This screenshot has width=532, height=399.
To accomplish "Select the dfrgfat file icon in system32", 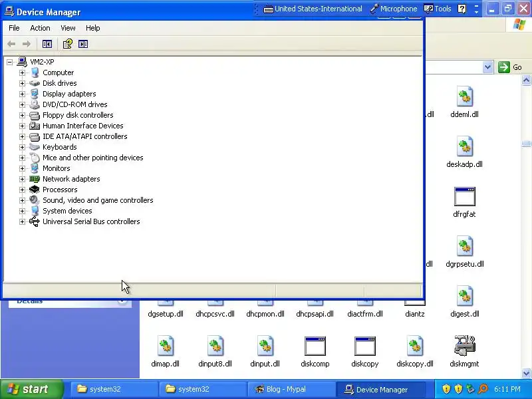I will pyautogui.click(x=464, y=196).
